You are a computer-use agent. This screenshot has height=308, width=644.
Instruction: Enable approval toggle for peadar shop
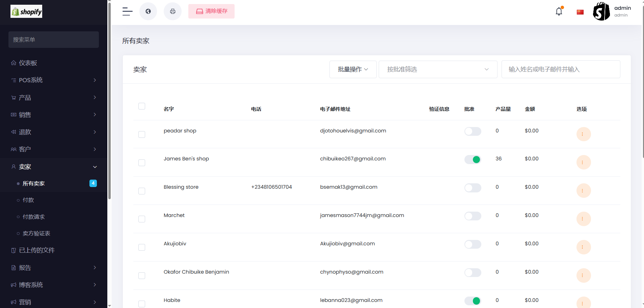[473, 131]
